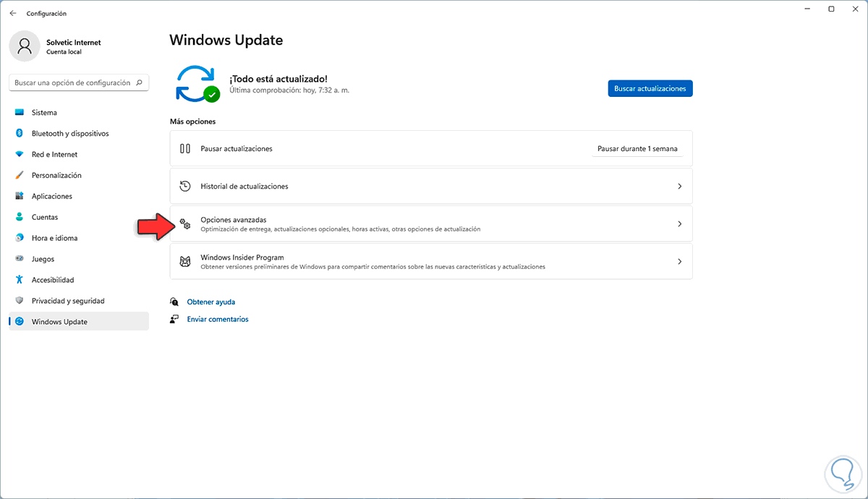868x499 pixels.
Task: Open Historial de actualizaciones row
Action: coord(431,186)
